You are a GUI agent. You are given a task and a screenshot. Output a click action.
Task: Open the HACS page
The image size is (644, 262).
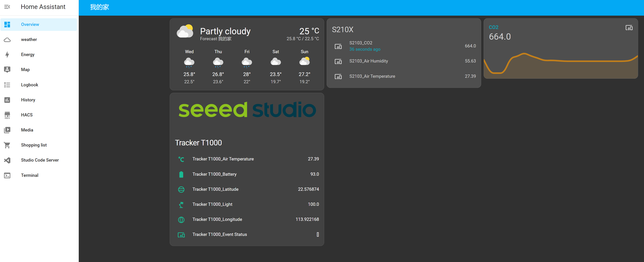click(x=39, y=115)
